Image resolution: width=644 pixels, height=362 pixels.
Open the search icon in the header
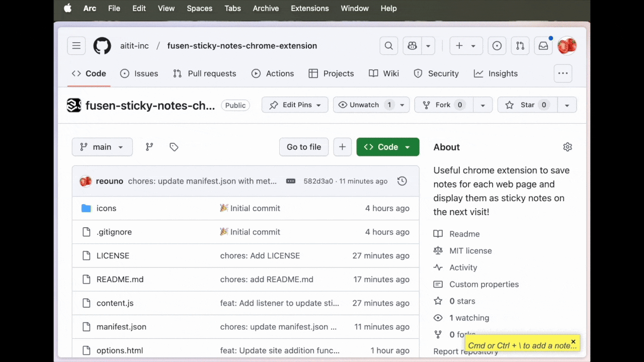388,46
